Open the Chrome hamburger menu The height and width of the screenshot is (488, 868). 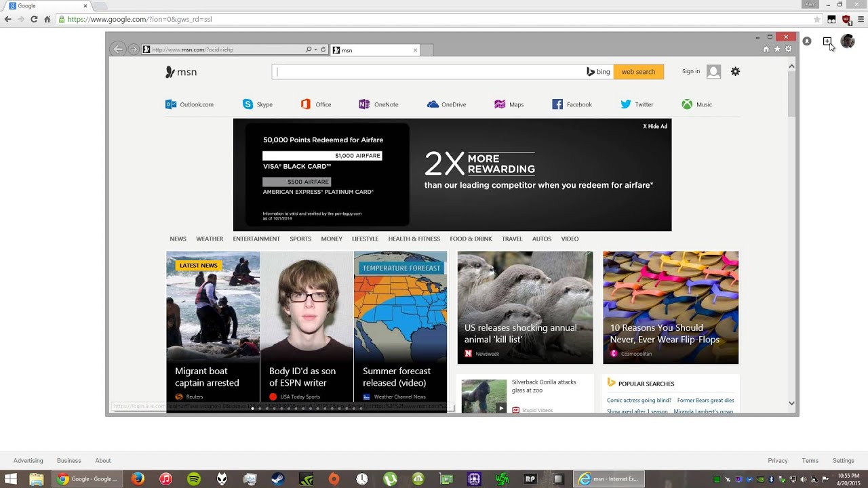[x=861, y=19]
